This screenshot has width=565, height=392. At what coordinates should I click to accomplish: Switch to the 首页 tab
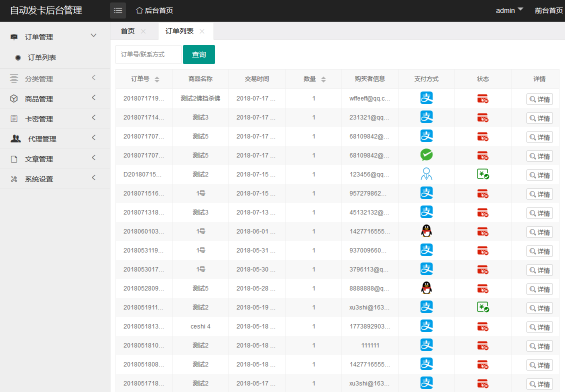click(x=127, y=31)
